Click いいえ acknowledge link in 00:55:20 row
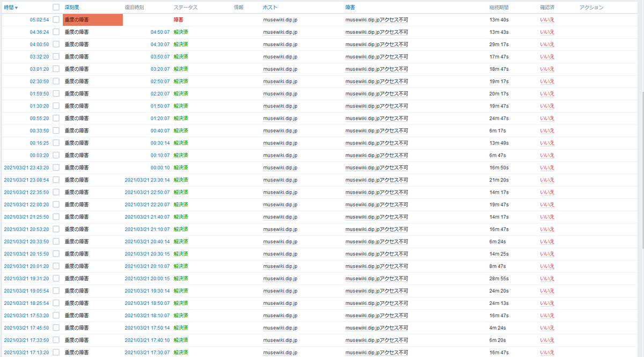Screen dimensions: 644x357 pyautogui.click(x=547, y=119)
